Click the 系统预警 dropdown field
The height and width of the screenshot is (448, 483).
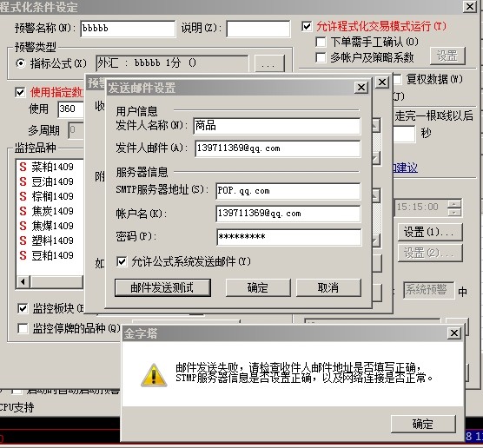coord(429,290)
